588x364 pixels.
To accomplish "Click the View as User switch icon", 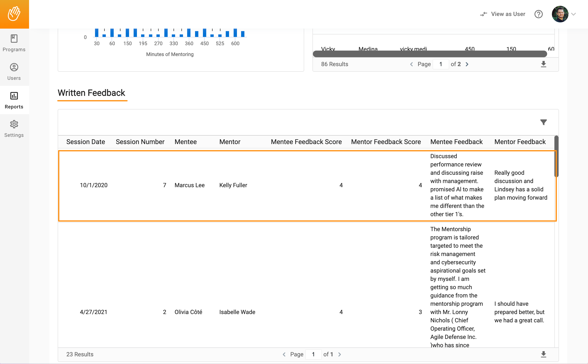I will 483,14.
